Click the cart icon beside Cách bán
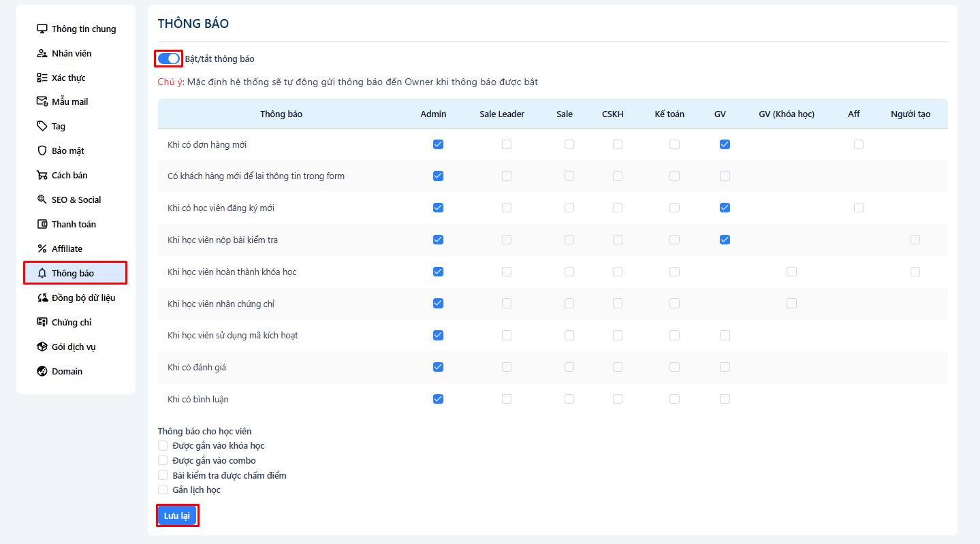Screen dimensions: 980x544 coord(42,175)
